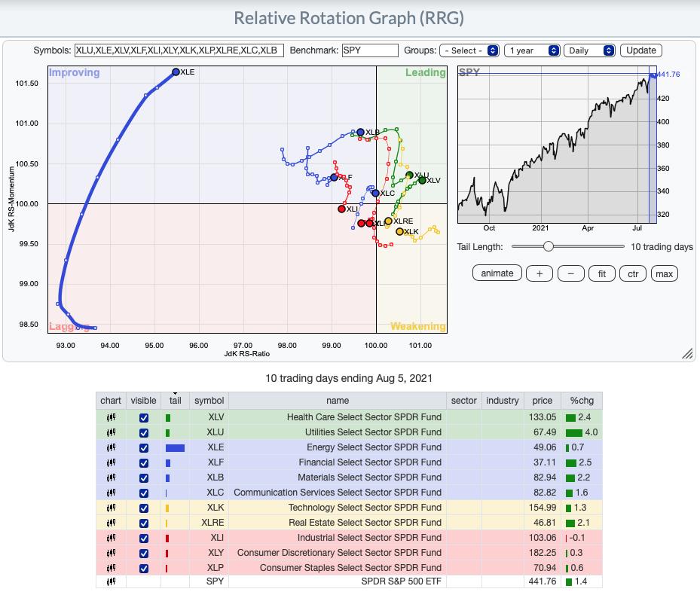Focus the Symbols input field
The width and height of the screenshot is (700, 595).
tap(179, 50)
